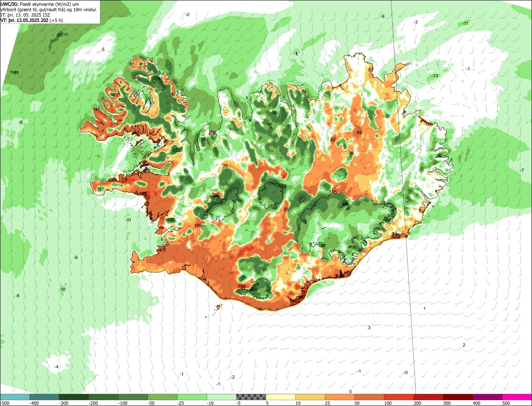The height and width of the screenshot is (406, 532).
Task: Select the pale green swatch, -10 to -5
Action: 222,397
